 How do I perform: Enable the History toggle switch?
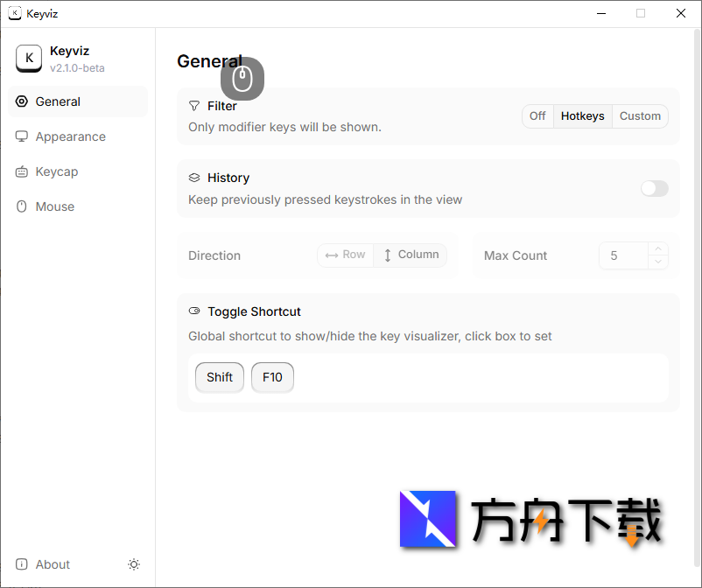click(x=654, y=188)
